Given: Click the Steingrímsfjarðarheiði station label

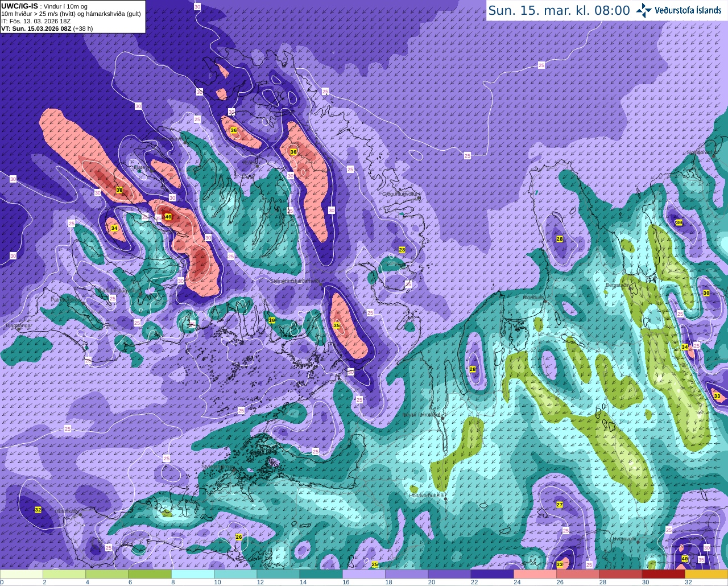Looking at the screenshot, I should (x=294, y=281).
